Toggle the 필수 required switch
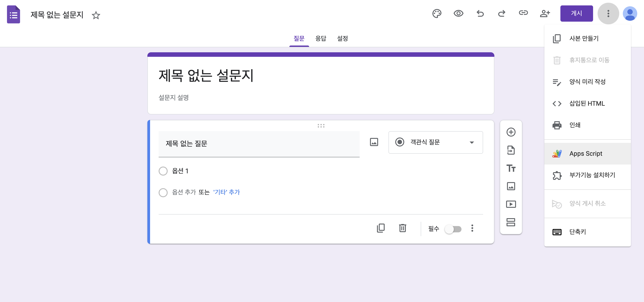The height and width of the screenshot is (302, 644). (453, 229)
